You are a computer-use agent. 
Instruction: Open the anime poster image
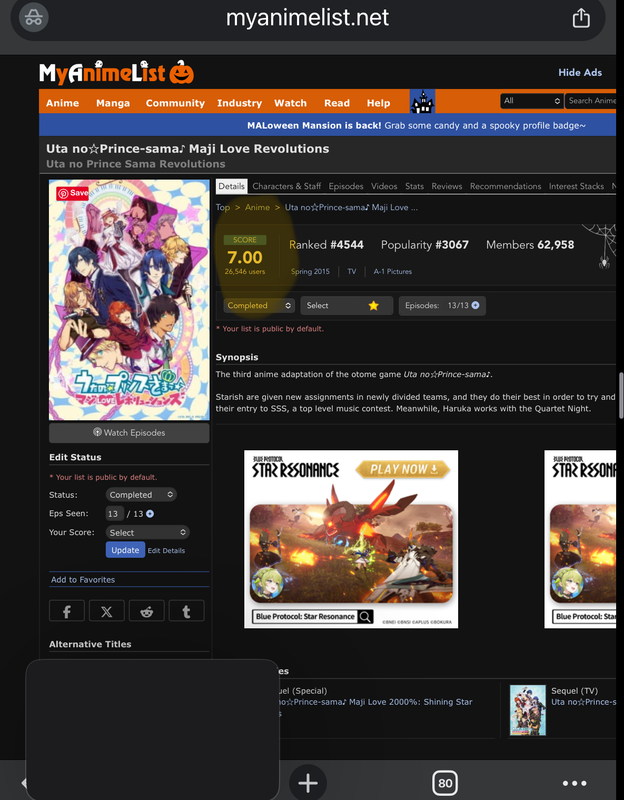click(x=129, y=299)
